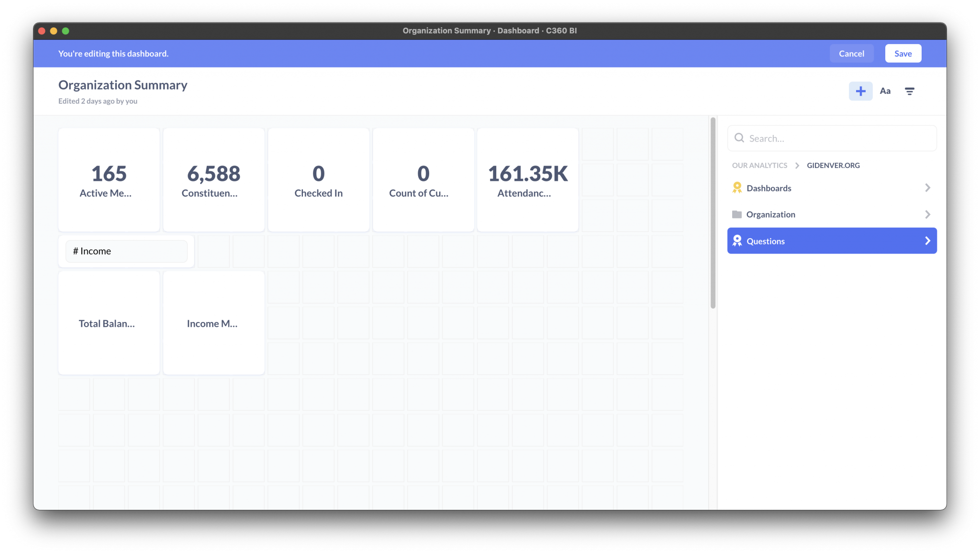980x554 pixels.
Task: Click the badge icon inside the Questions row
Action: pos(737,241)
